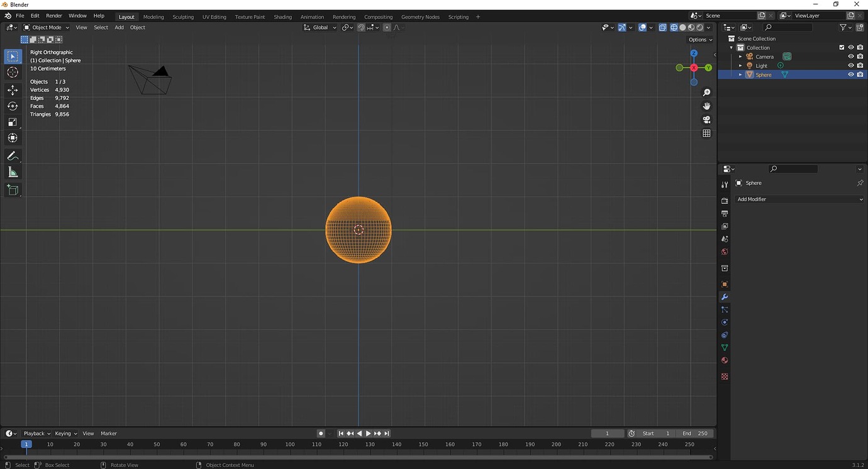Select the Annotate tool

tap(13, 155)
